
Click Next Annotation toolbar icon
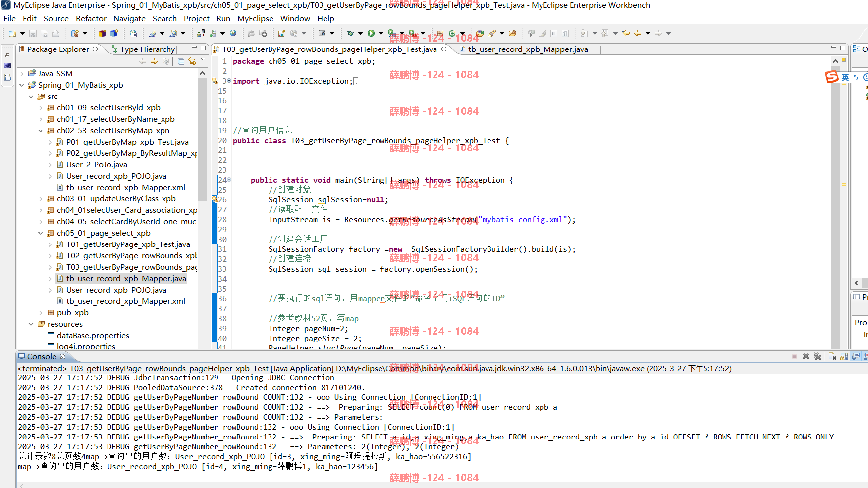[585, 33]
